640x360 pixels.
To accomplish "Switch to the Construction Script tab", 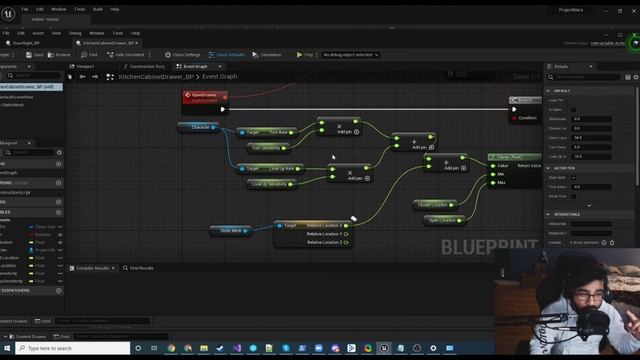I will pos(144,67).
